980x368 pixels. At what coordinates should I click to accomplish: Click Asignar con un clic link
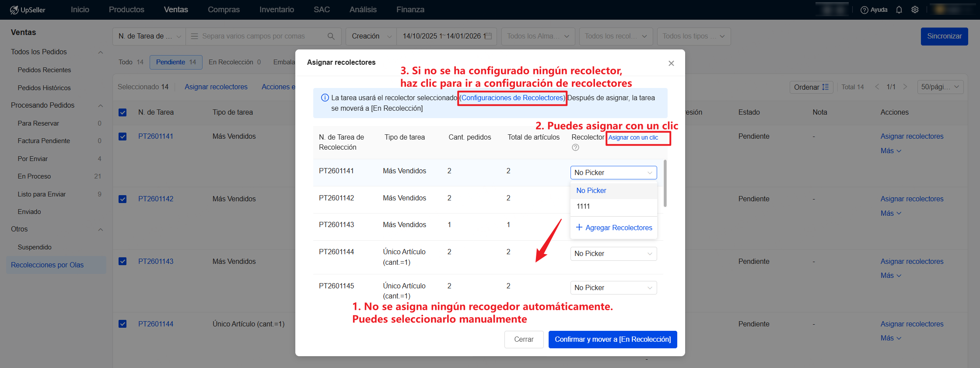(x=633, y=137)
